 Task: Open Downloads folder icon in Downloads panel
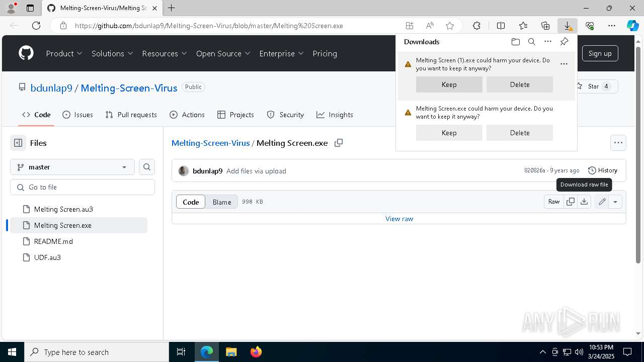[515, 42]
